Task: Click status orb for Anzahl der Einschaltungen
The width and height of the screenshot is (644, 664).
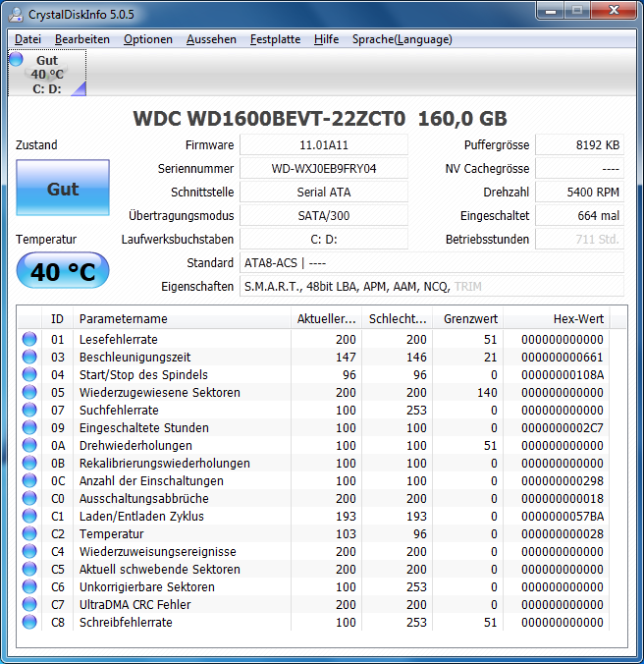Action: point(29,480)
